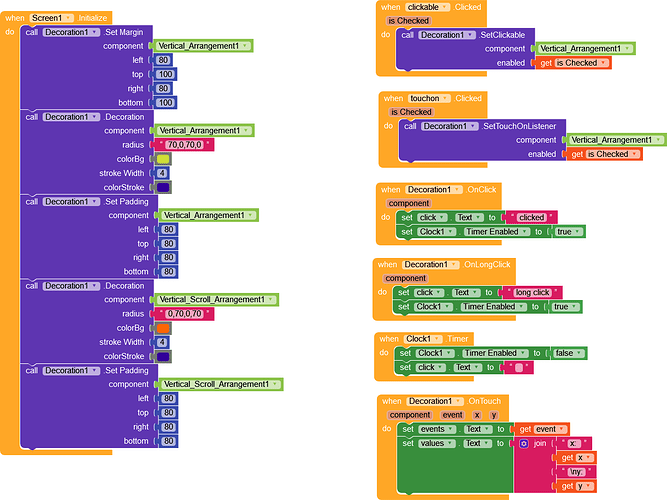667x500 pixels.
Task: Open Vertical_Arrangement1 dropdown in Set Margin block
Action: coord(203,46)
